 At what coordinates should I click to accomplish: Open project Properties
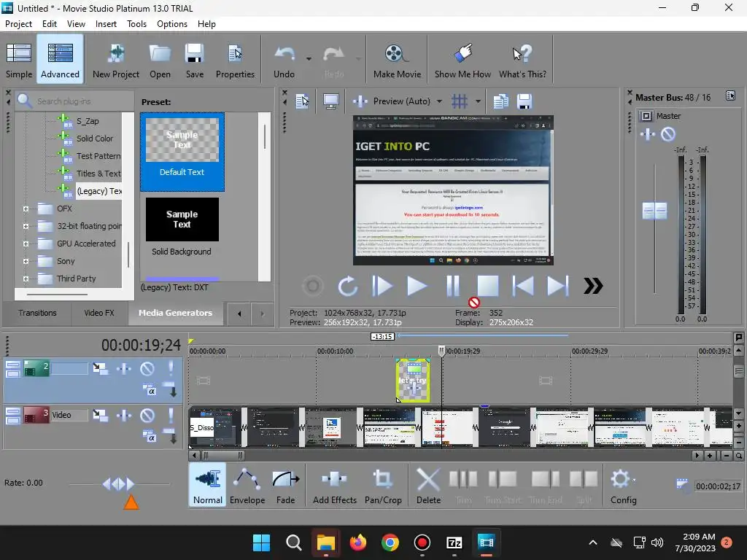235,60
